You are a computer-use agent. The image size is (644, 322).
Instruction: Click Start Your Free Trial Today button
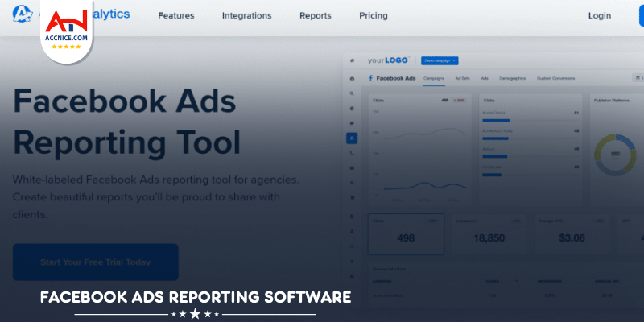[95, 262]
